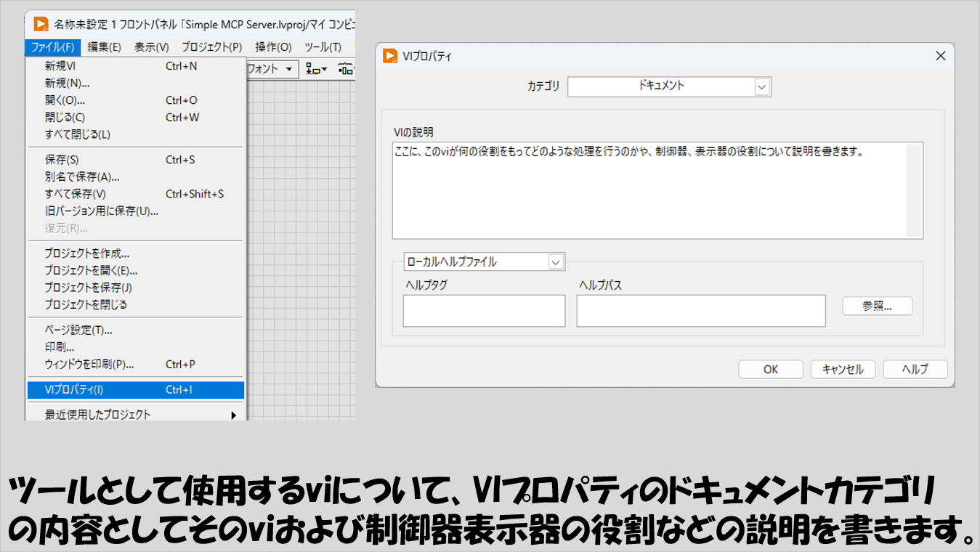This screenshot has height=552, width=980.
Task: Click the LabVIEW icon in the front panel title bar
Action: point(40,25)
